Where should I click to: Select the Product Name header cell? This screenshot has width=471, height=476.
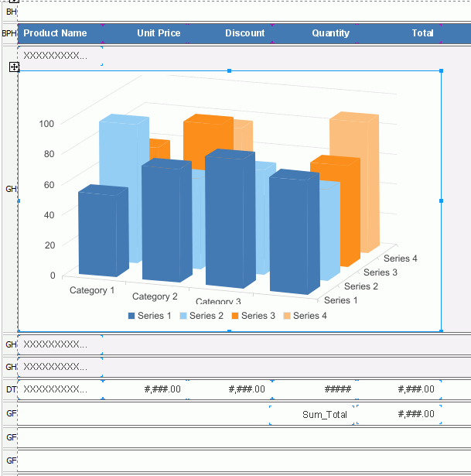[x=55, y=33]
